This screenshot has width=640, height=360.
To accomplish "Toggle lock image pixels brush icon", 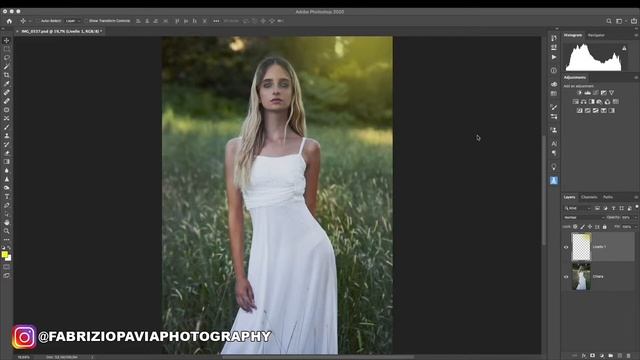I will [582, 227].
